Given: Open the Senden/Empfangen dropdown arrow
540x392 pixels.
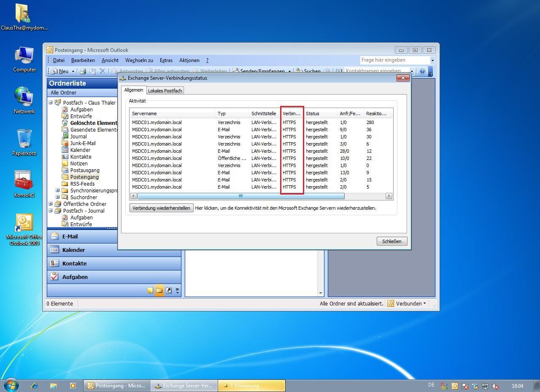Looking at the screenshot, I should [289, 71].
